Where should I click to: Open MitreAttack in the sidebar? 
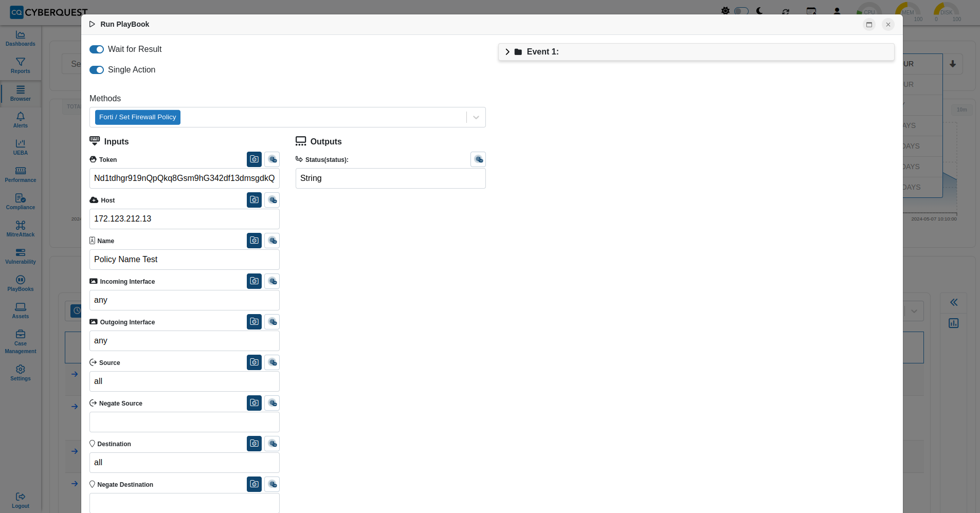pos(21,229)
